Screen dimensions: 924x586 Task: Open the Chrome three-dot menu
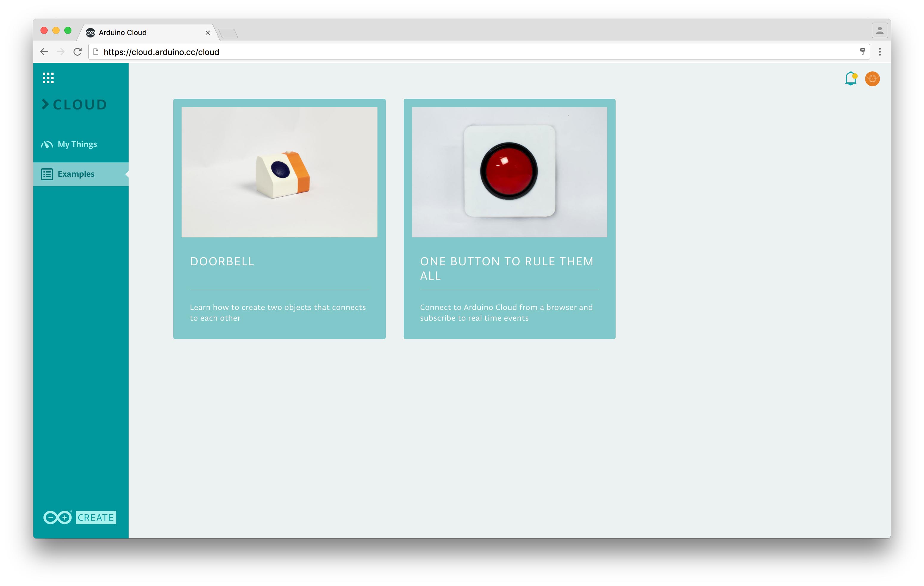pos(880,52)
